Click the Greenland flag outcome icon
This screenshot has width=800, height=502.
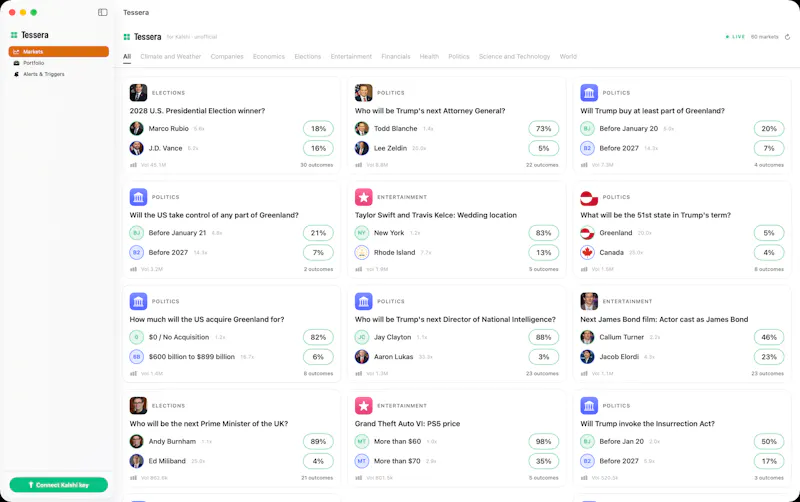click(587, 233)
